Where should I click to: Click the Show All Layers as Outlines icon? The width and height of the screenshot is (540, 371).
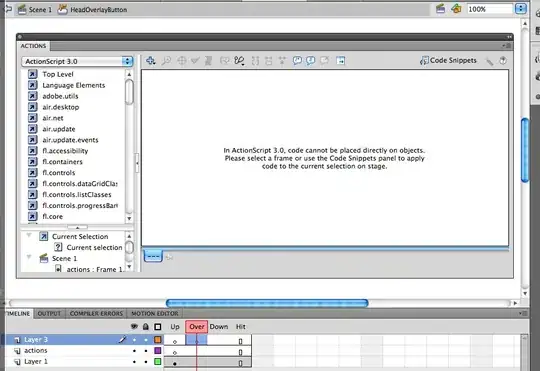click(x=158, y=327)
